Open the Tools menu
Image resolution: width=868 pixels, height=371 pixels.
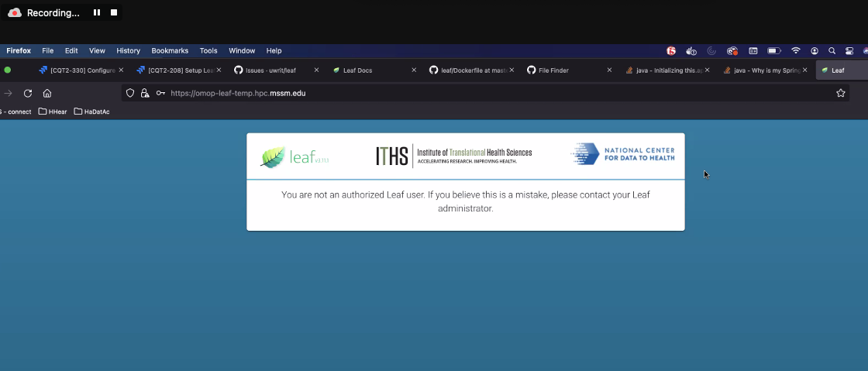point(208,50)
